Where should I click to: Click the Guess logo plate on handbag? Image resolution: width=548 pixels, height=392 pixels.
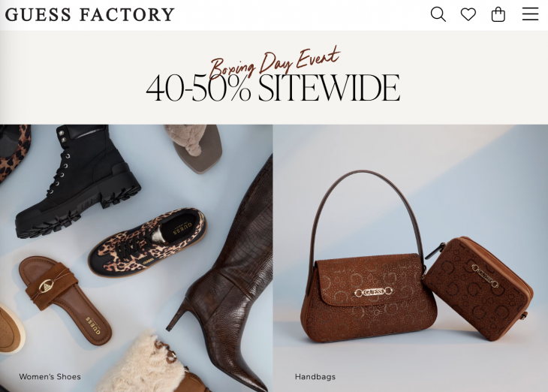click(x=373, y=291)
